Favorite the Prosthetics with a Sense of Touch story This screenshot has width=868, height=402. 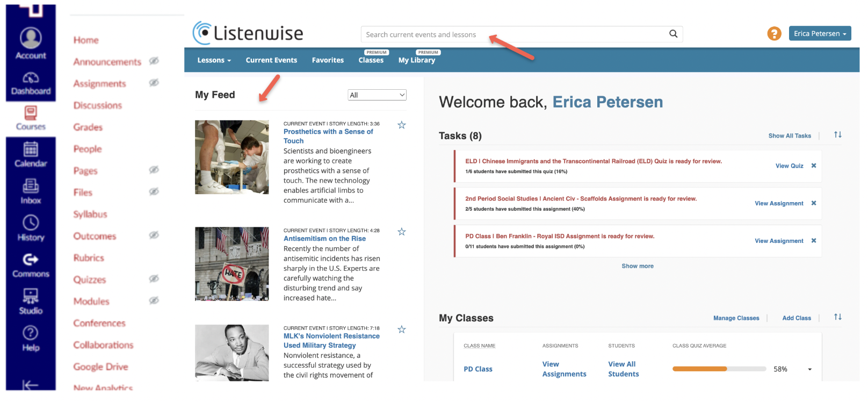coord(401,125)
